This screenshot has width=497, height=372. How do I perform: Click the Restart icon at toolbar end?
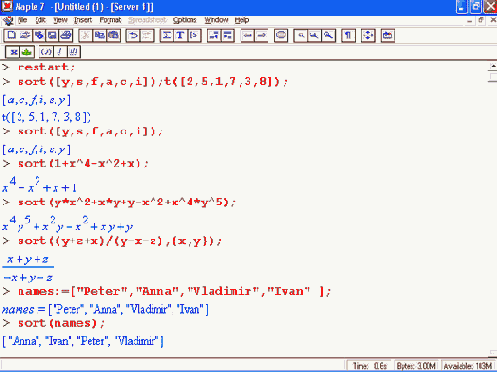click(x=388, y=35)
